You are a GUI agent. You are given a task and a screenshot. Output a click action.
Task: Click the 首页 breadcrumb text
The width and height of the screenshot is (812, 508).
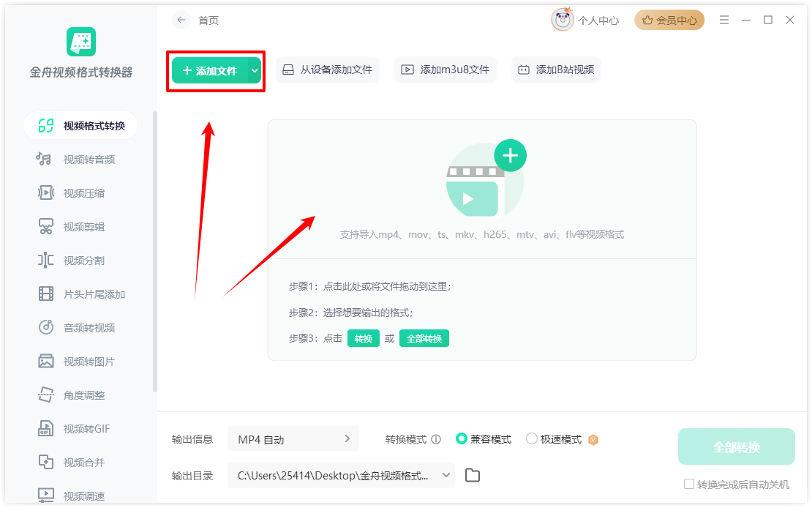click(x=208, y=20)
